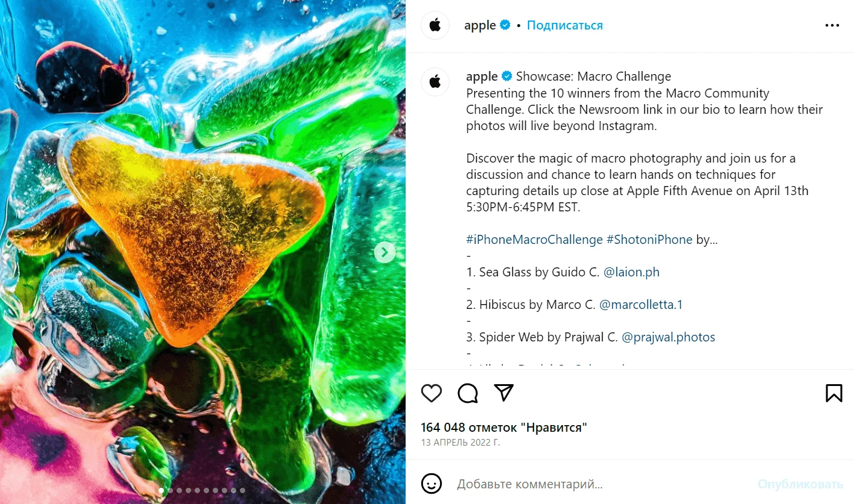This screenshot has height=504, width=854.
Task: Open apple username in post header
Action: tap(480, 25)
